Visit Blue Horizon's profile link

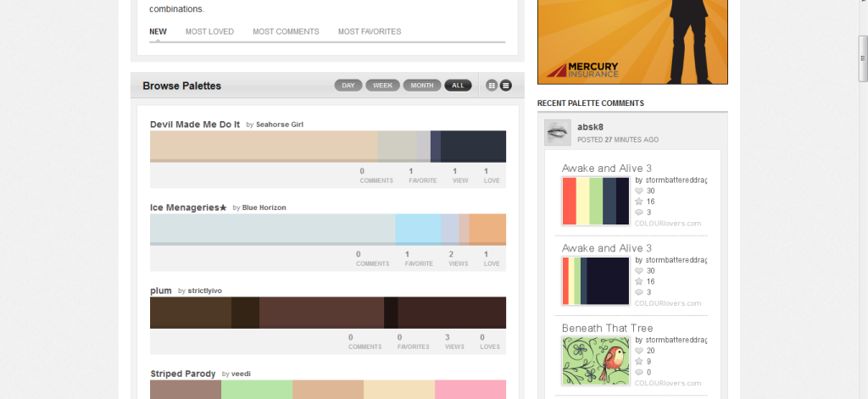pyautogui.click(x=264, y=208)
